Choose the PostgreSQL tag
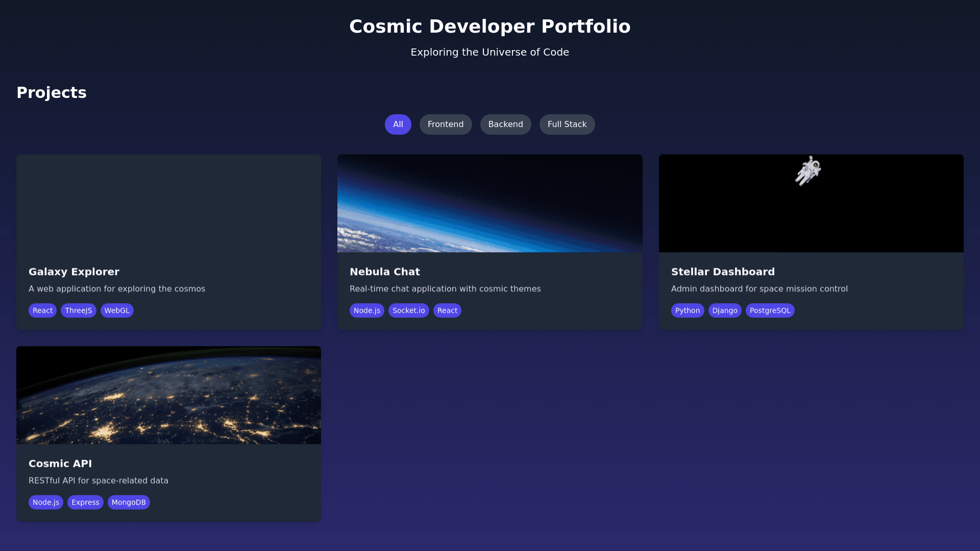The height and width of the screenshot is (551, 980). (769, 311)
